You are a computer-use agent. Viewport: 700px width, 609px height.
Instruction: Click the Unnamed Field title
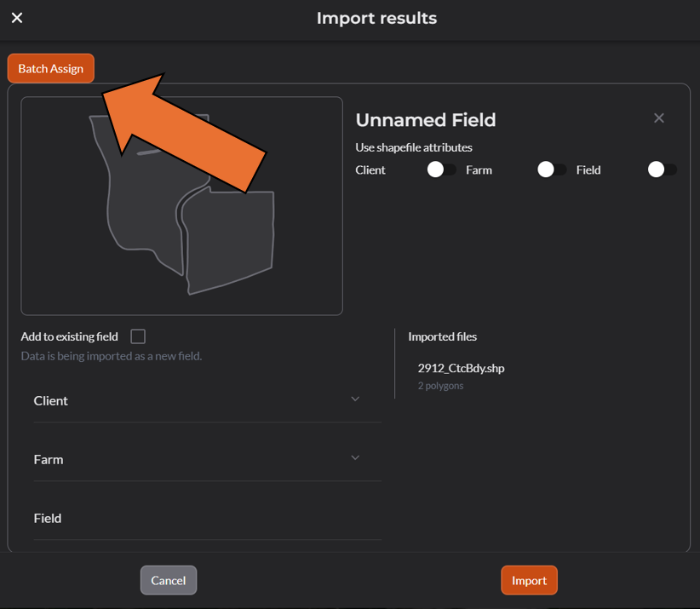[x=426, y=119]
